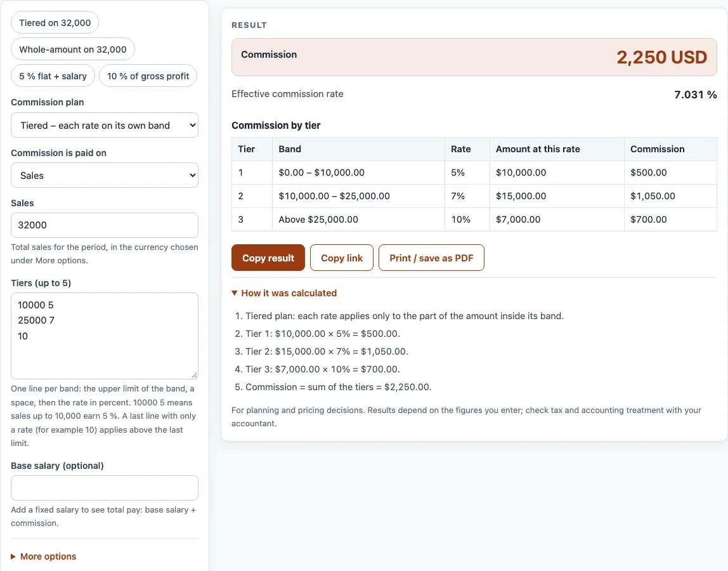This screenshot has width=728, height=571.
Task: Click 'Effective commission rate' label
Action: point(287,94)
